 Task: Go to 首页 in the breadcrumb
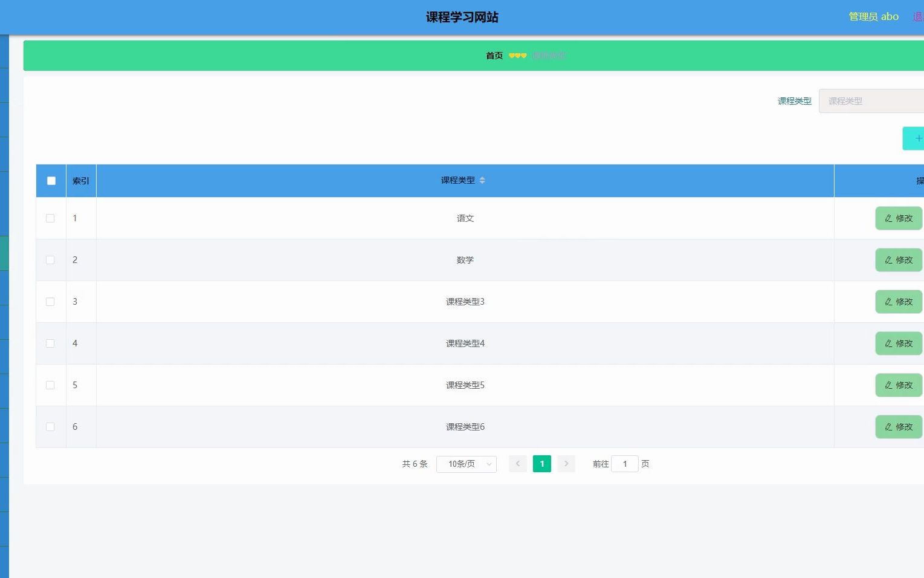click(x=494, y=56)
